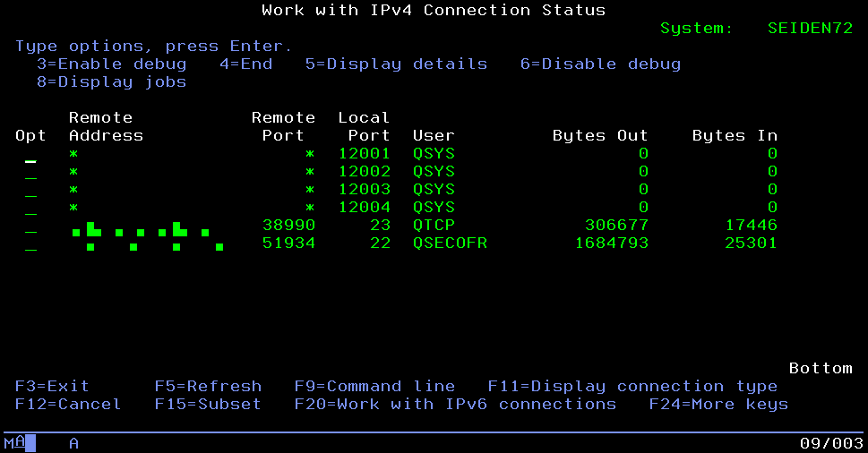This screenshot has height=453, width=868.
Task: Click F12=Cancel function key
Action: tap(68, 405)
